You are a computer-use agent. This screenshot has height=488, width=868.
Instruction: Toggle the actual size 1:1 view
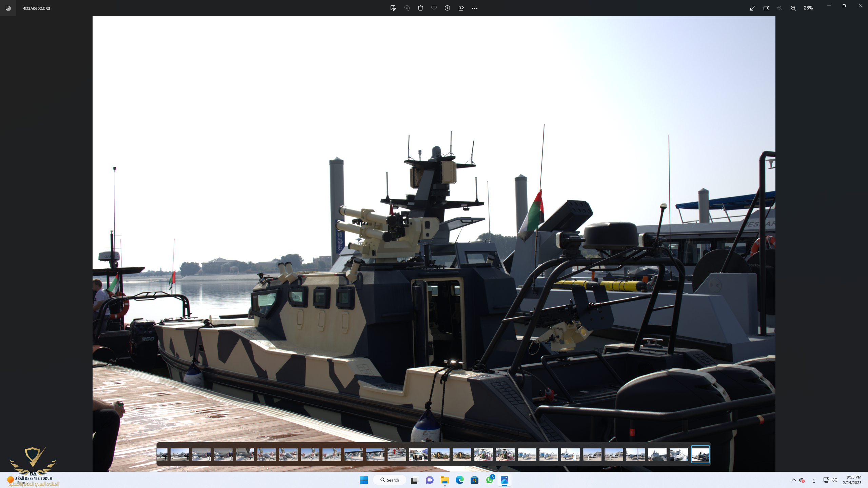click(766, 8)
